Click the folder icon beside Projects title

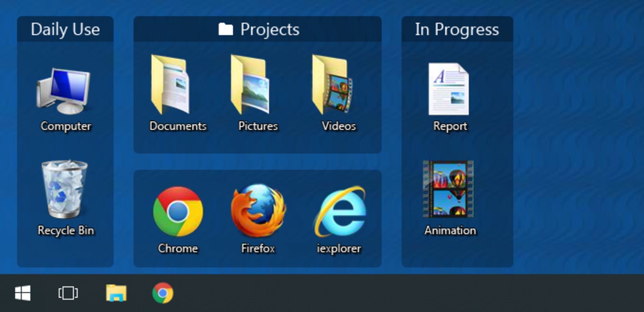tap(225, 29)
